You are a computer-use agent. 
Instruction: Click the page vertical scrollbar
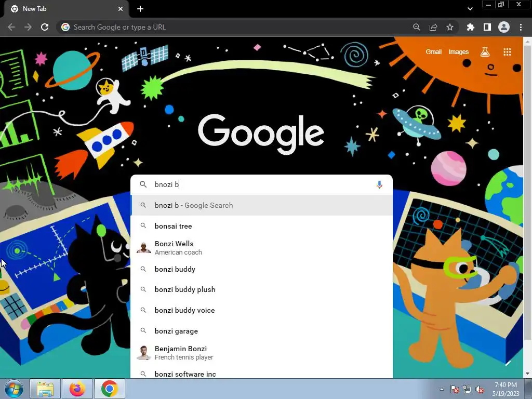pos(527,192)
